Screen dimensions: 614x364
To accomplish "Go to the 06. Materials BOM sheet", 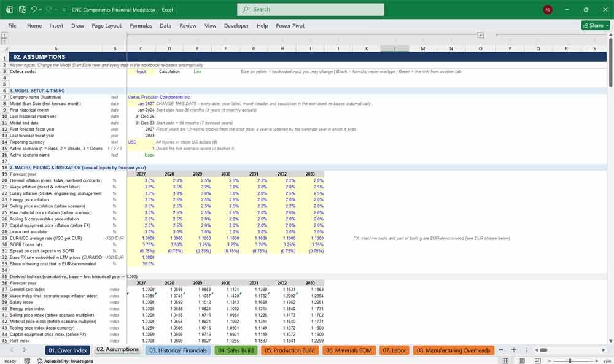I will 349,350.
